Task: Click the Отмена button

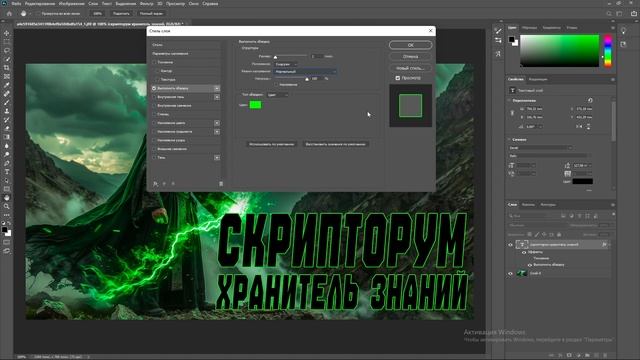Action: [410, 56]
